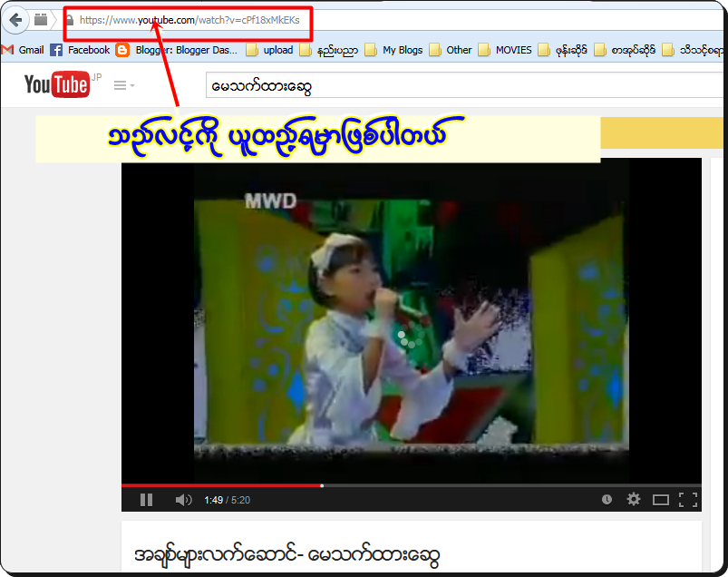Open the နည်းပညာ bookmarks folder
This screenshot has height=577, width=728.
click(x=329, y=50)
